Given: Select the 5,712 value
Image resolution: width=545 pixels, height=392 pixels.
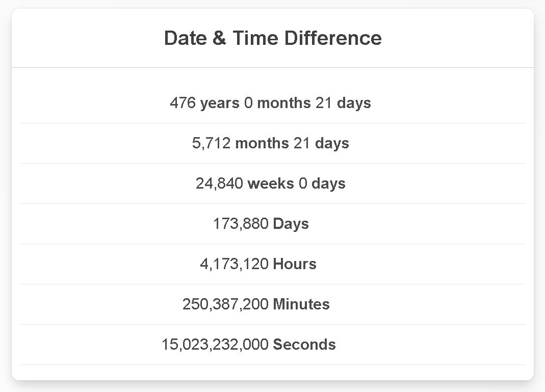Looking at the screenshot, I should pyautogui.click(x=211, y=143).
